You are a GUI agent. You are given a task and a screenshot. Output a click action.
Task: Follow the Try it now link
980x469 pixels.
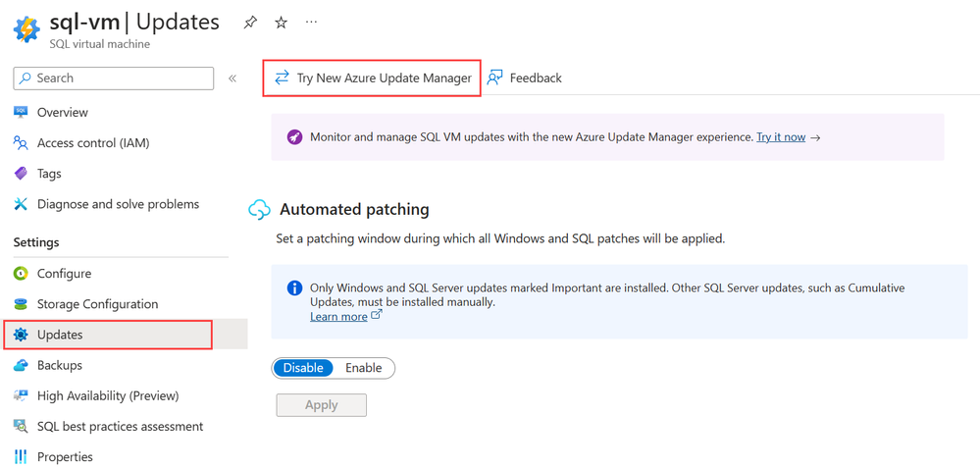(781, 137)
